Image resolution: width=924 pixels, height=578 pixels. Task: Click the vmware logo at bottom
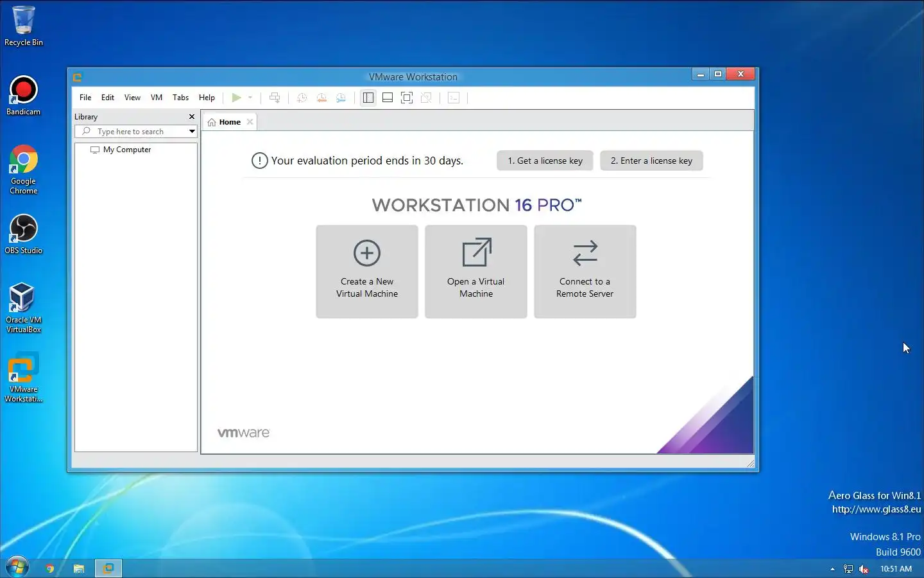pyautogui.click(x=243, y=433)
